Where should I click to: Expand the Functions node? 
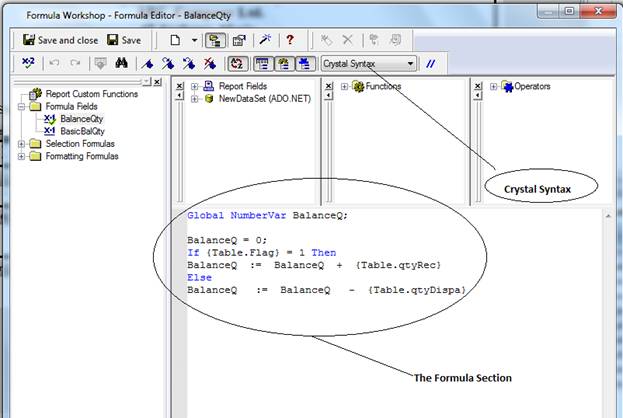click(x=344, y=86)
